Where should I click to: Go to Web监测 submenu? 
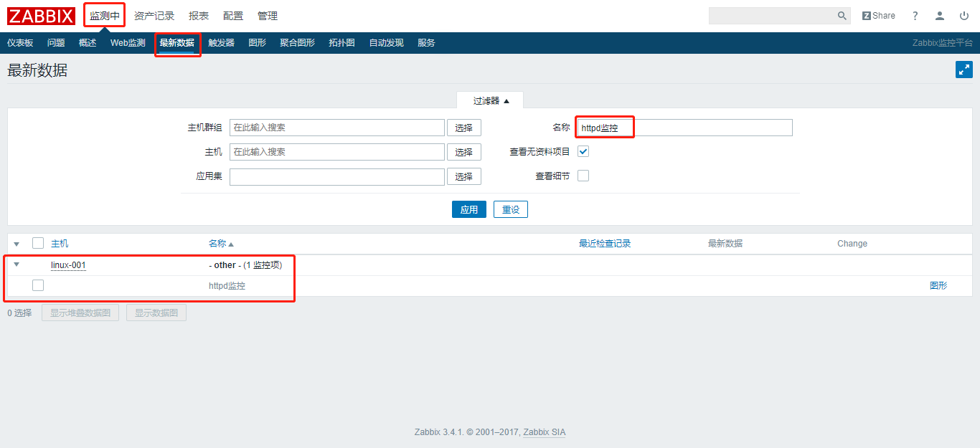[128, 43]
